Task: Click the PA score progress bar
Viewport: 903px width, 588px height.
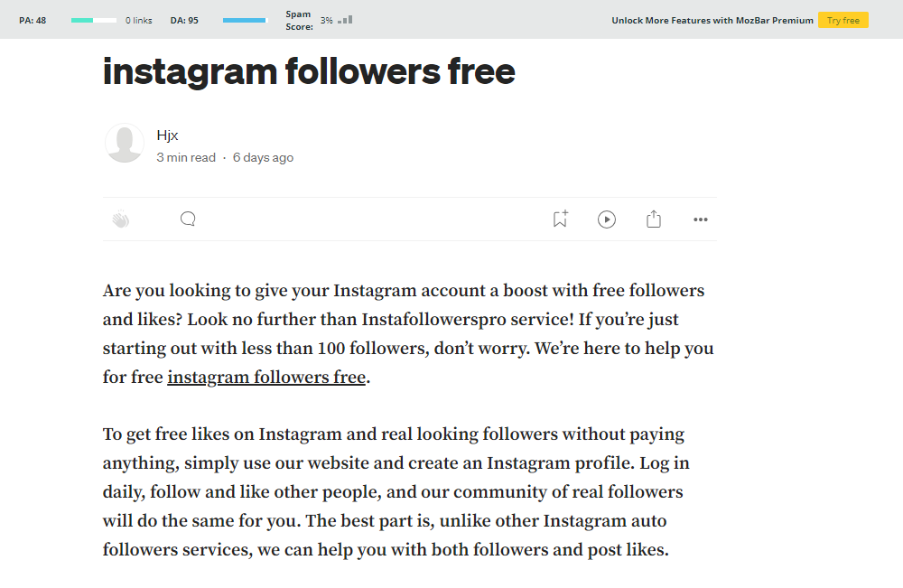Action: 94,20
